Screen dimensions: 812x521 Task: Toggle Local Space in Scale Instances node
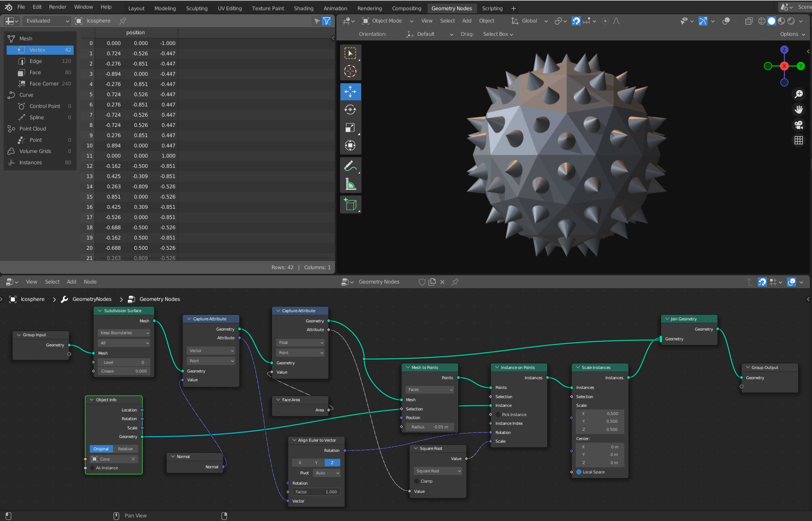(x=579, y=472)
